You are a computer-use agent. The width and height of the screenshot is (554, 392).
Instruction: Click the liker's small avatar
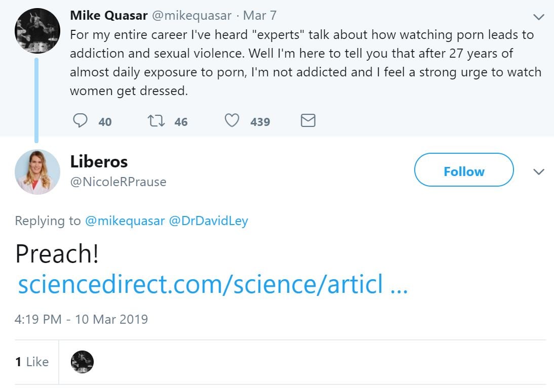pyautogui.click(x=82, y=362)
